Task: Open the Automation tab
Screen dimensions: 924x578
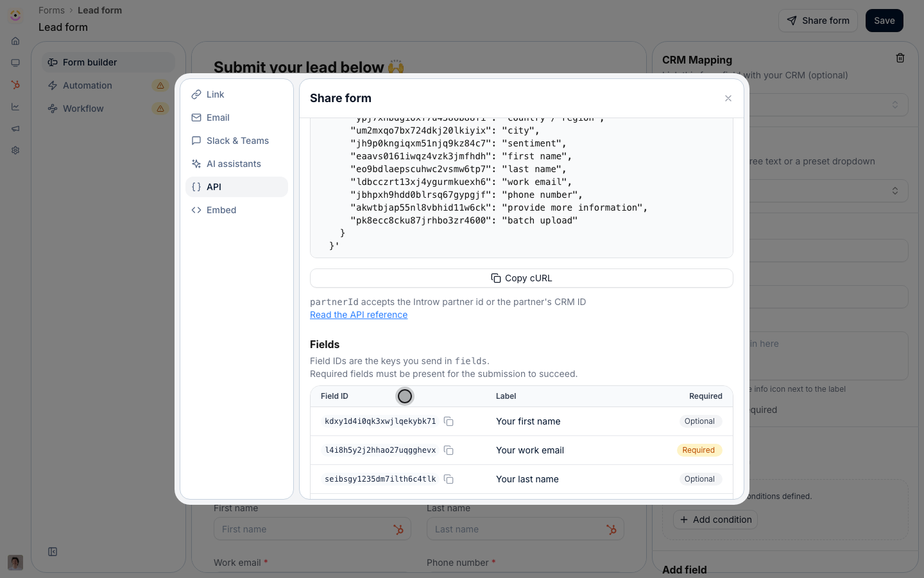Action: [108, 85]
